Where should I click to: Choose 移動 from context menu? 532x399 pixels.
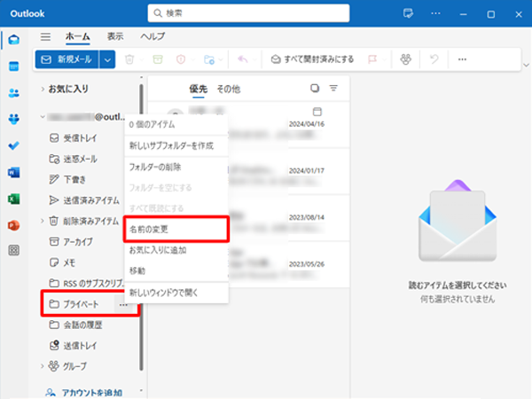176,270
